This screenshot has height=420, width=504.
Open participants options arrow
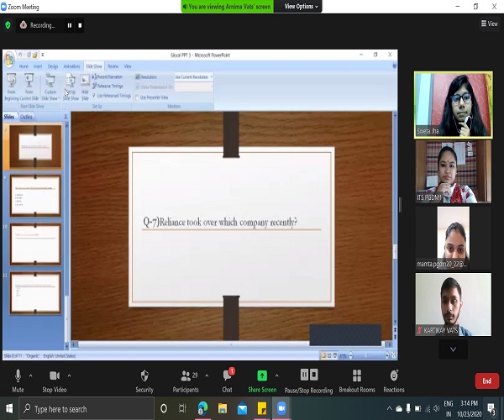pos(207,375)
